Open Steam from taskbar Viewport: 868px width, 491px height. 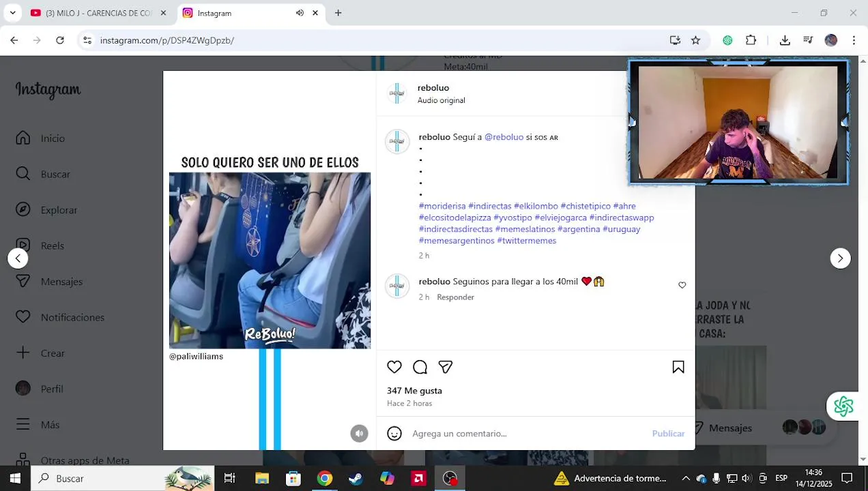coord(356,478)
